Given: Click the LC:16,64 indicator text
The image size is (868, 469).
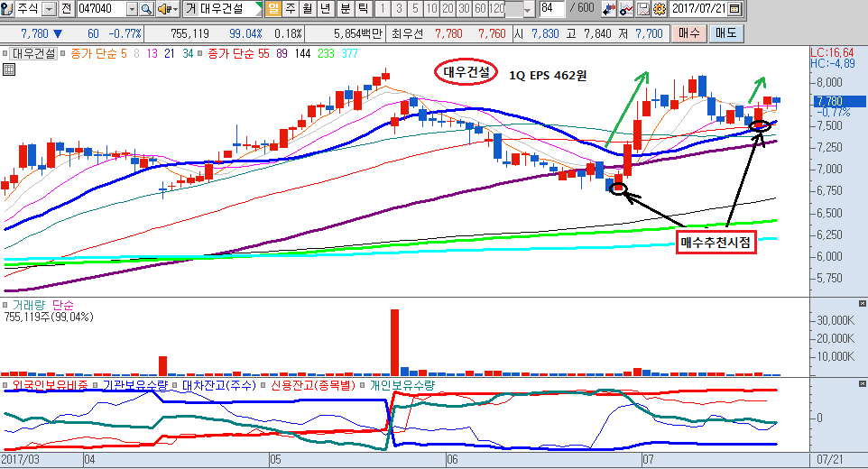Looking at the screenshot, I should tap(832, 52).
